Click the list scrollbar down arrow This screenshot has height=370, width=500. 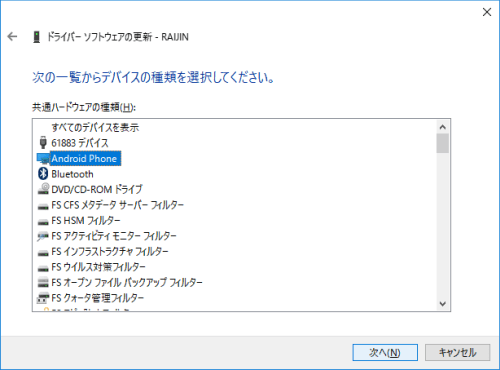[443, 304]
